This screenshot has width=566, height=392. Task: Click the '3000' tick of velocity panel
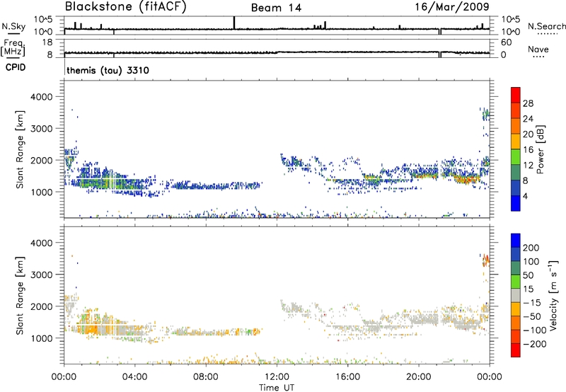coord(42,275)
